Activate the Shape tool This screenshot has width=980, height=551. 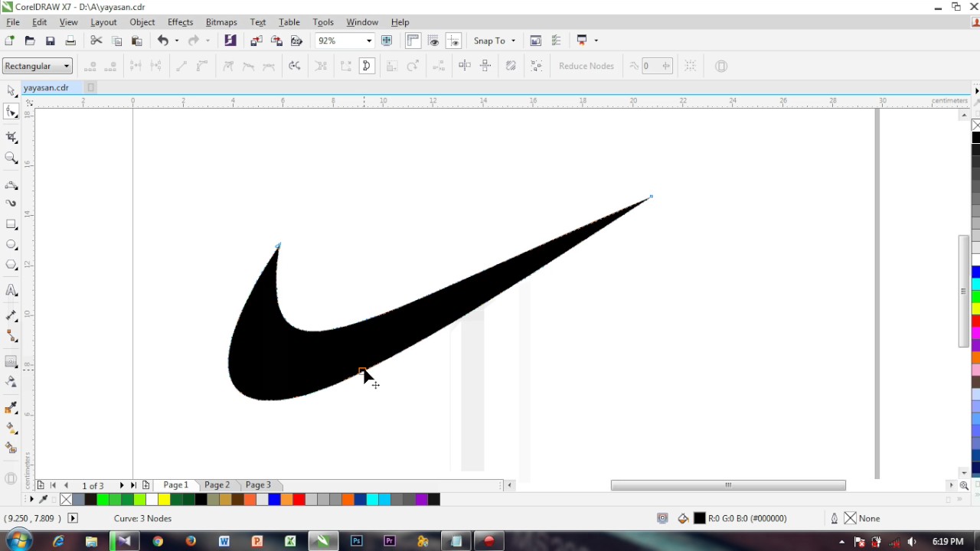click(11, 112)
